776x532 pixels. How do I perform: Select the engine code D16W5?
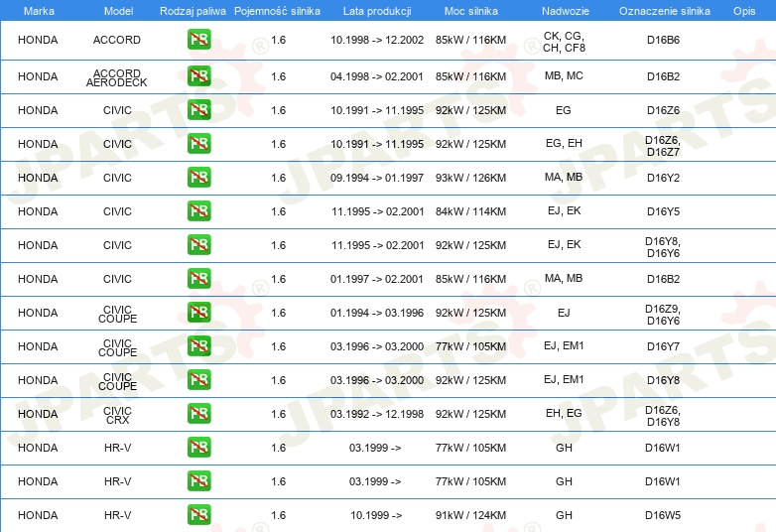(663, 515)
